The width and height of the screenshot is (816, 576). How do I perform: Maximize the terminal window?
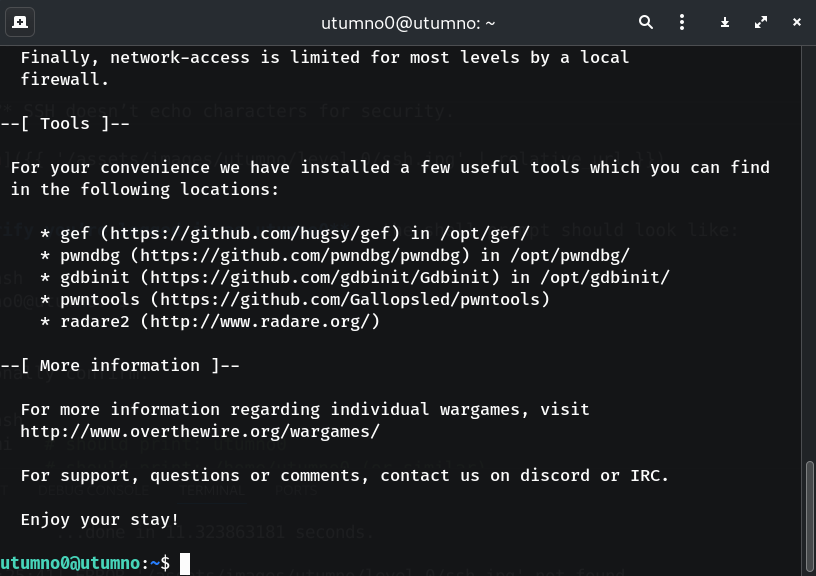761,22
